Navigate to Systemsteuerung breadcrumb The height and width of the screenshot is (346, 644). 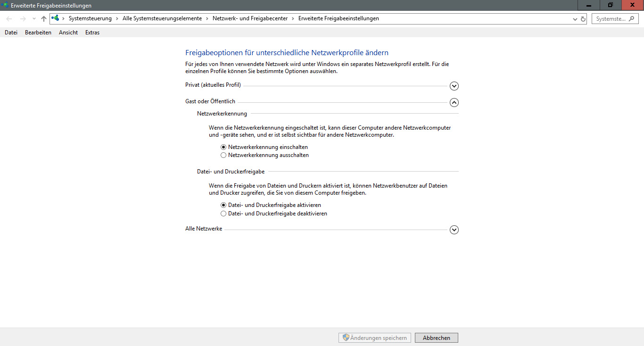90,18
